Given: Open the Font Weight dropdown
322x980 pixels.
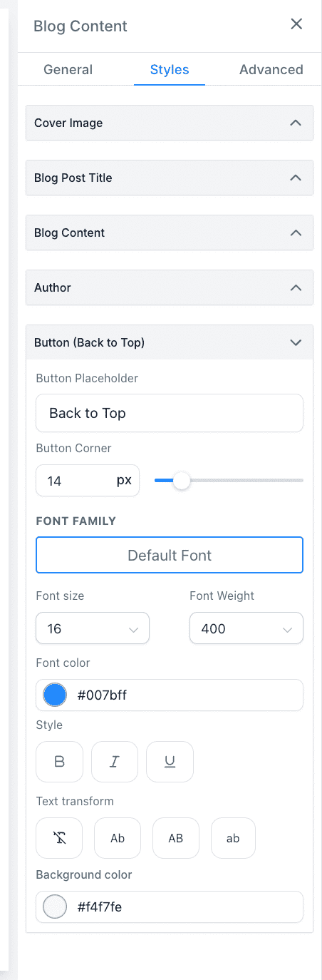Looking at the screenshot, I should [246, 628].
